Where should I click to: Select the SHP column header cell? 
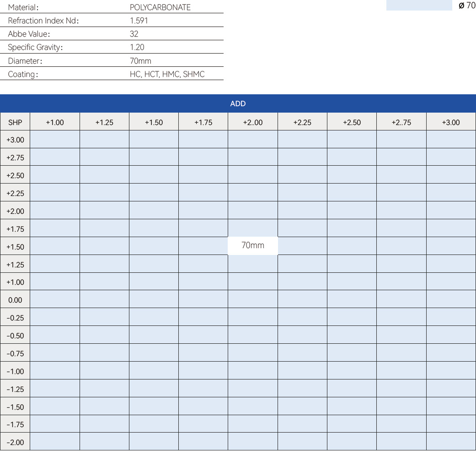tap(15, 122)
